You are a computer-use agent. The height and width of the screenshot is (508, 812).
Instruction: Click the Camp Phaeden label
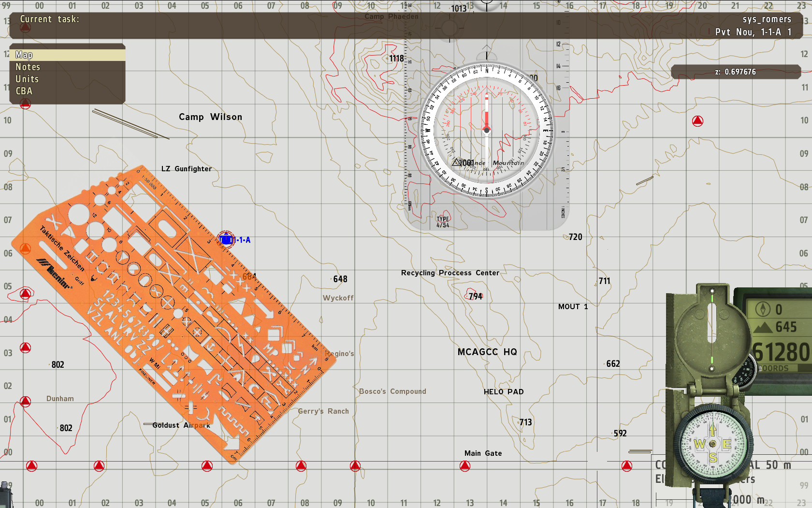[x=391, y=16]
